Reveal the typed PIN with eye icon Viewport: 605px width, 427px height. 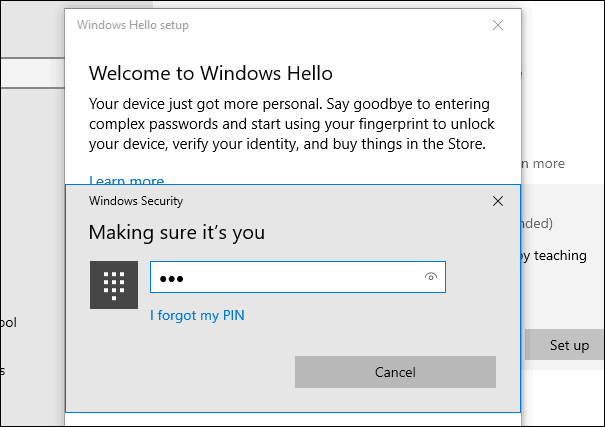point(431,277)
